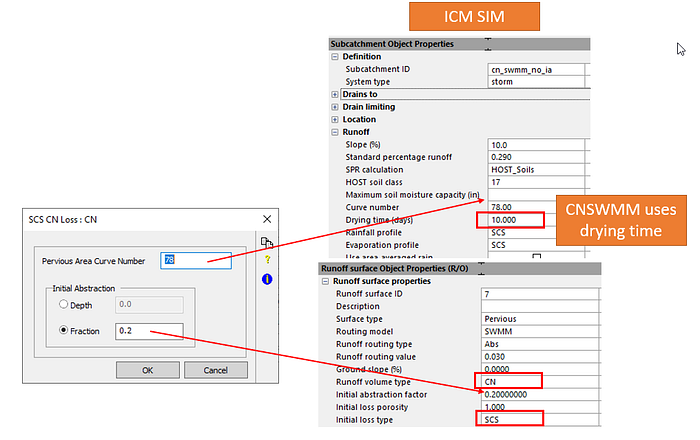Viewport: 700px width, 440px height.
Task: Click Subcatchment ID value cn_swmm_no_ia
Action: click(x=536, y=70)
